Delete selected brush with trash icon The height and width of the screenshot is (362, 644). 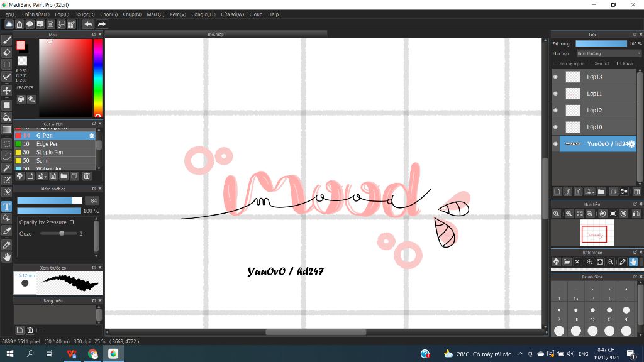pos(87,176)
